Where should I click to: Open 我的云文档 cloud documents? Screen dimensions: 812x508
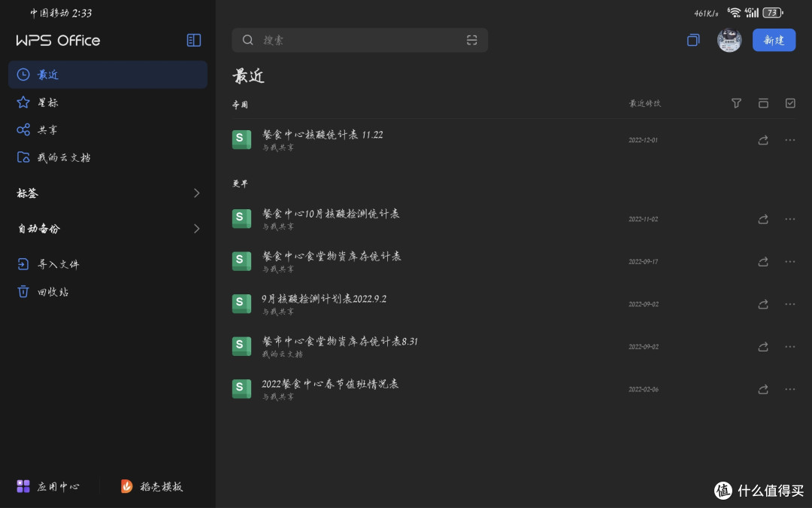pyautogui.click(x=108, y=157)
